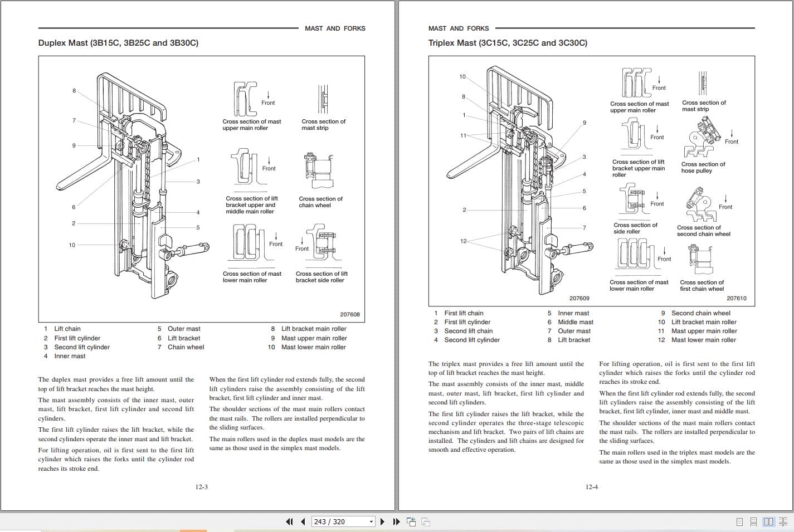
Task: Click 'Cross section of hose pulley' caption
Action: tap(703, 167)
